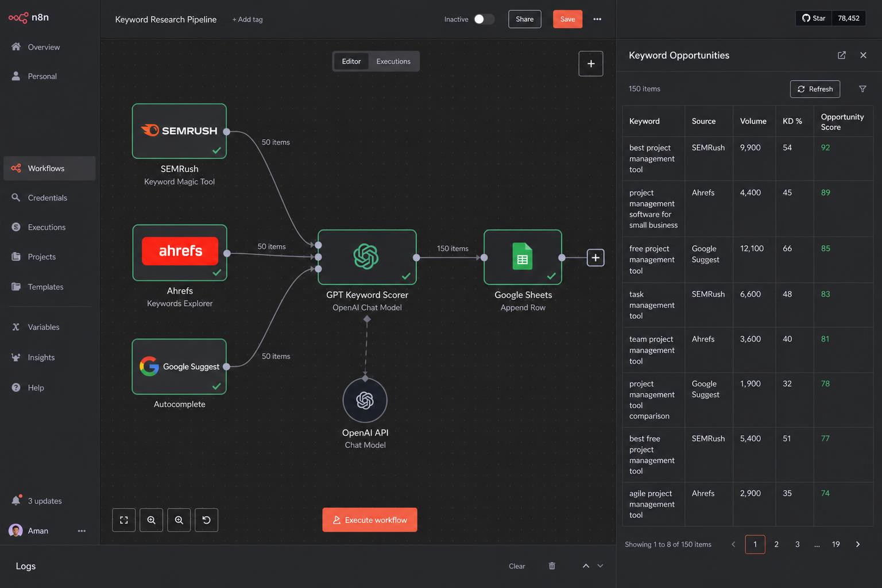The image size is (882, 588).
Task: Open Workflows in the sidebar
Action: (x=49, y=168)
